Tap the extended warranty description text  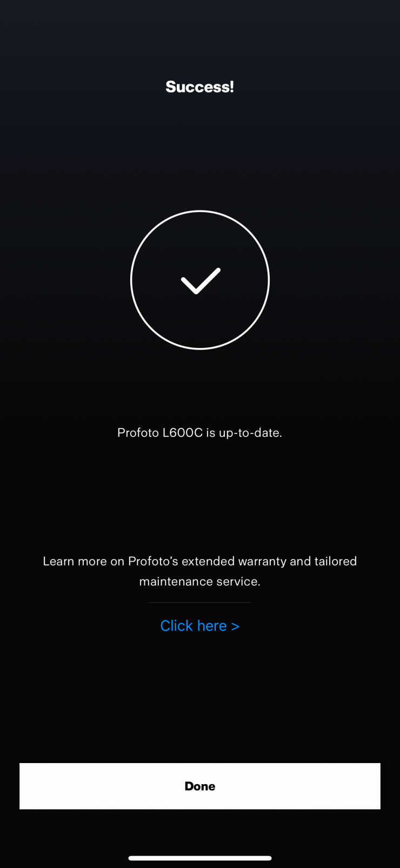pyautogui.click(x=200, y=571)
